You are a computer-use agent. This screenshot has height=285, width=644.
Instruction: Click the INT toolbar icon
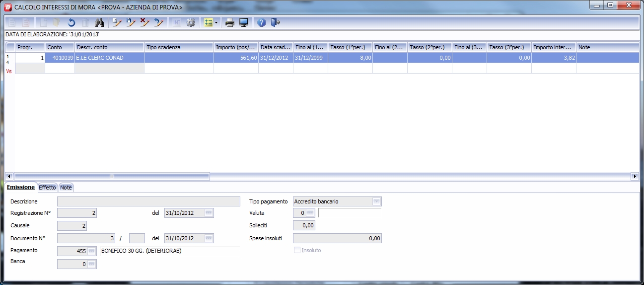(x=177, y=22)
